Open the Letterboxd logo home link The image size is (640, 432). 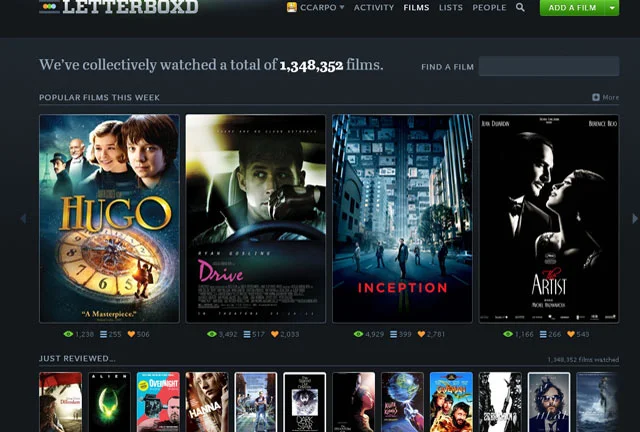[x=119, y=7]
